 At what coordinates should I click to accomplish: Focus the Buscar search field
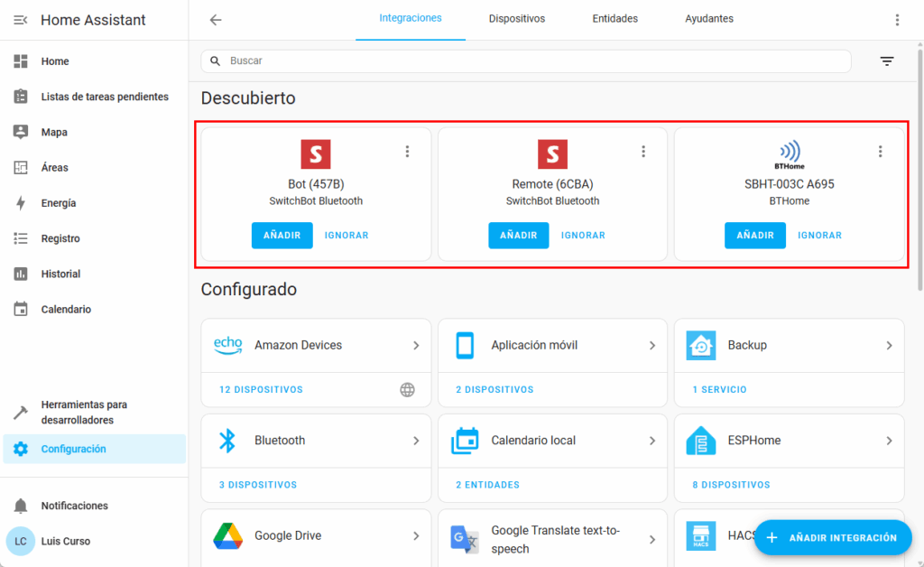(x=532, y=61)
